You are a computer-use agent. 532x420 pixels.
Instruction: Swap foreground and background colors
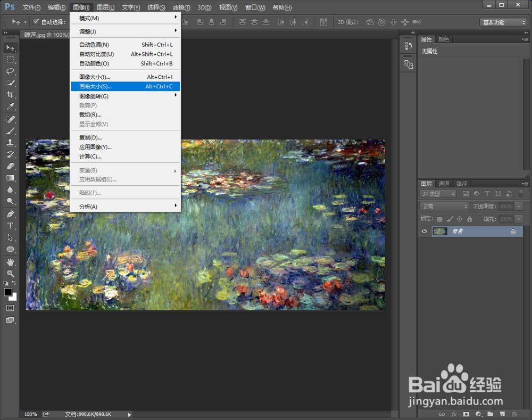(14, 283)
